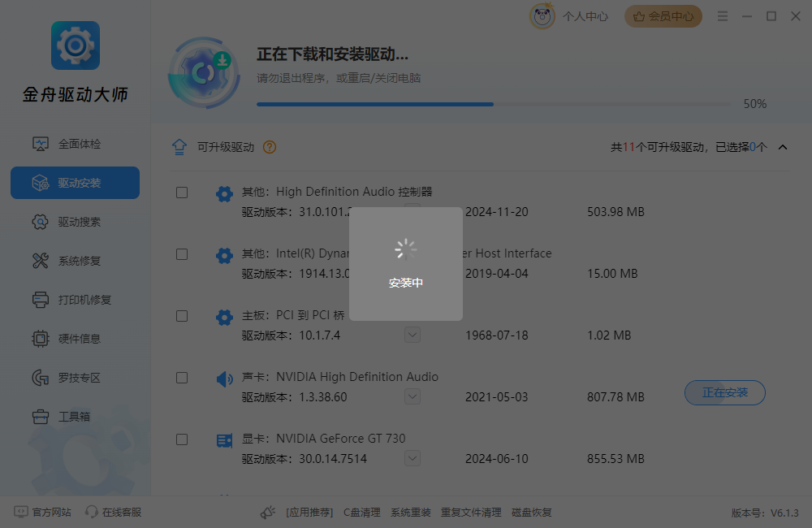Check the PCI 到 PCI 桥 checkbox

182,316
